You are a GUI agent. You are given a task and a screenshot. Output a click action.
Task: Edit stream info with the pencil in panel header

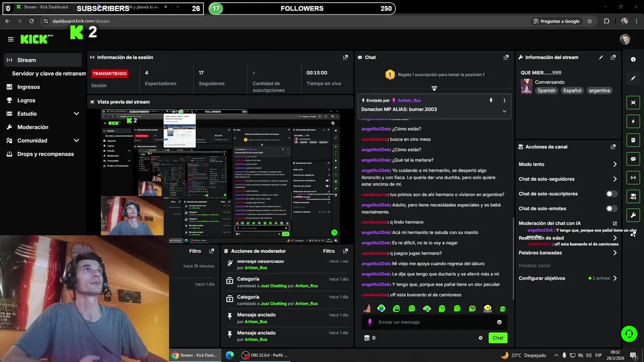(x=601, y=57)
